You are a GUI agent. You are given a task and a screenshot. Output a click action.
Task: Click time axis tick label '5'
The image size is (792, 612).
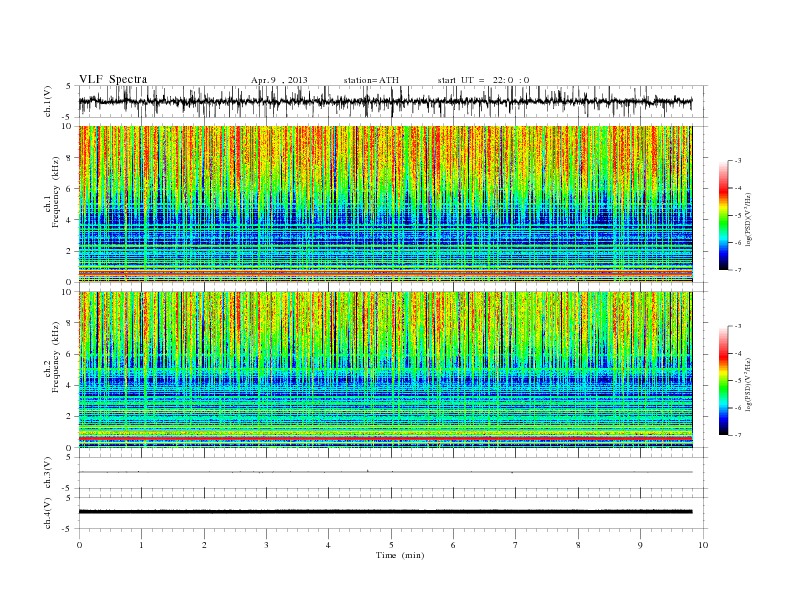point(391,545)
